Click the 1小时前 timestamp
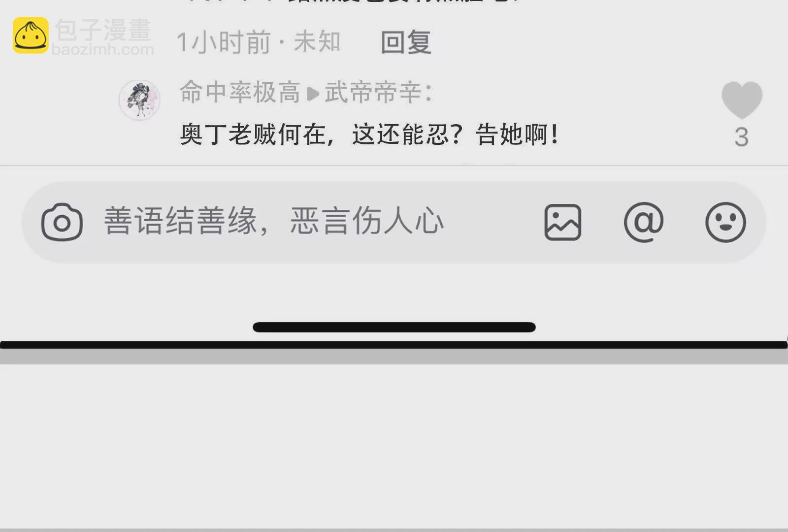The width and height of the screenshot is (788, 532). [224, 42]
